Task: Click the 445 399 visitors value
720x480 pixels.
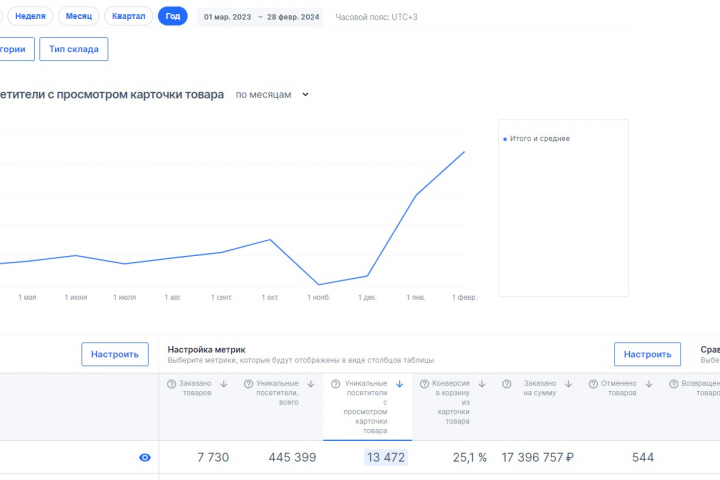Action: click(x=292, y=457)
